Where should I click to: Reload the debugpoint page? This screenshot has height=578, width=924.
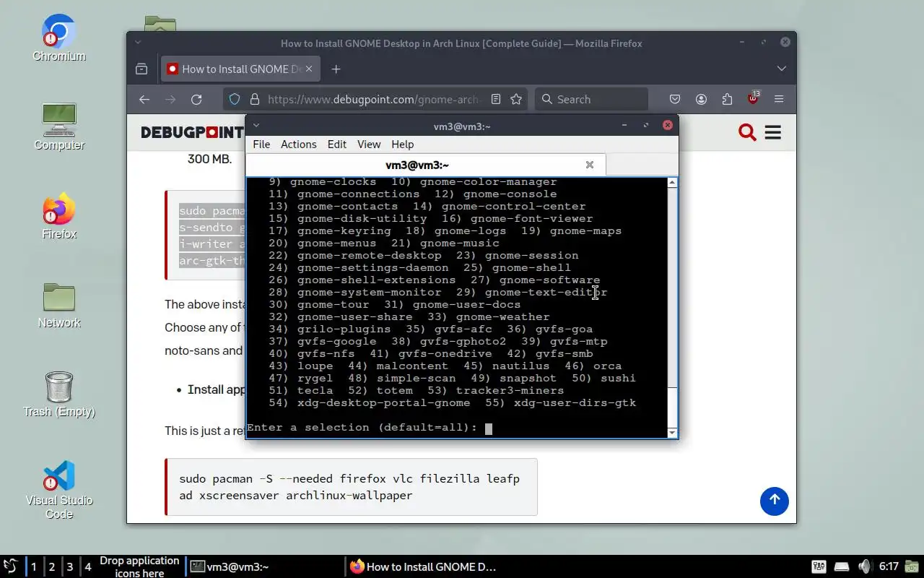pyautogui.click(x=196, y=100)
